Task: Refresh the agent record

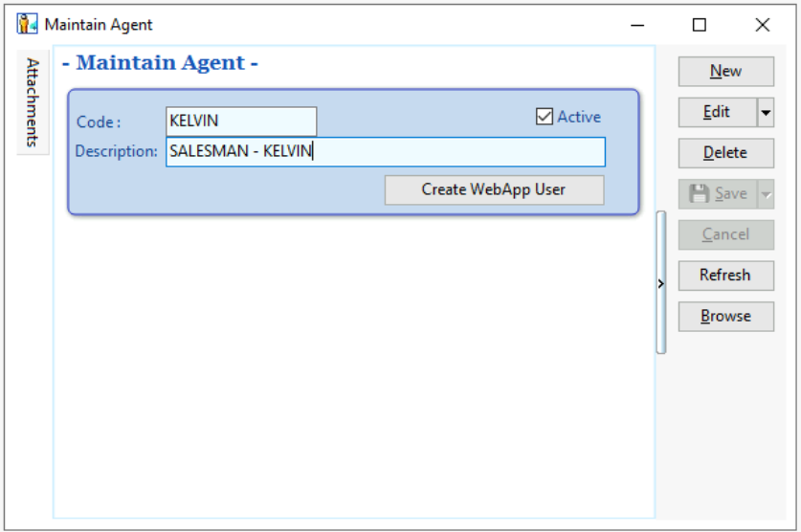Action: click(725, 276)
